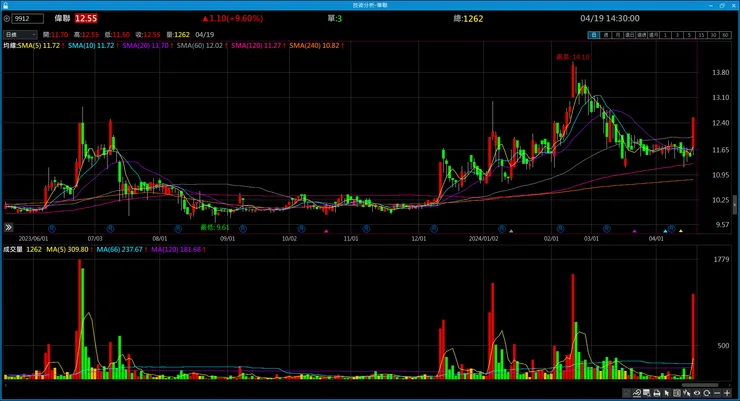
Task: Select the 5-minute timeframe button
Action: 690,35
